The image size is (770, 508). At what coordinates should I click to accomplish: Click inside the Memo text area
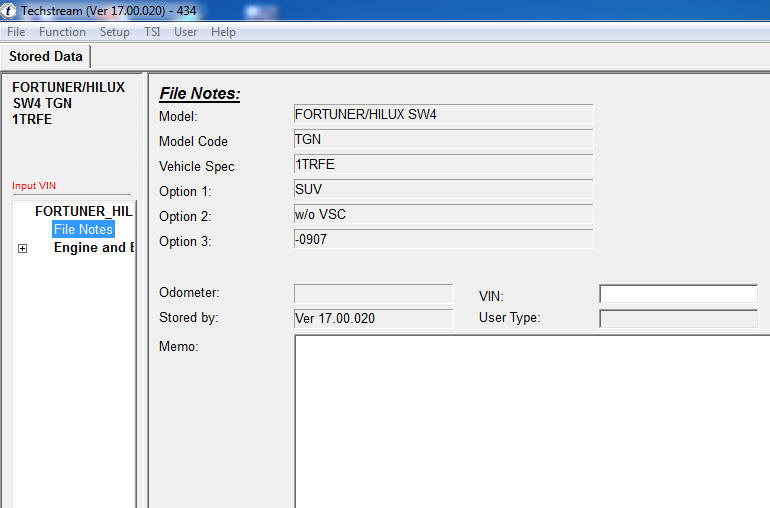(532, 422)
